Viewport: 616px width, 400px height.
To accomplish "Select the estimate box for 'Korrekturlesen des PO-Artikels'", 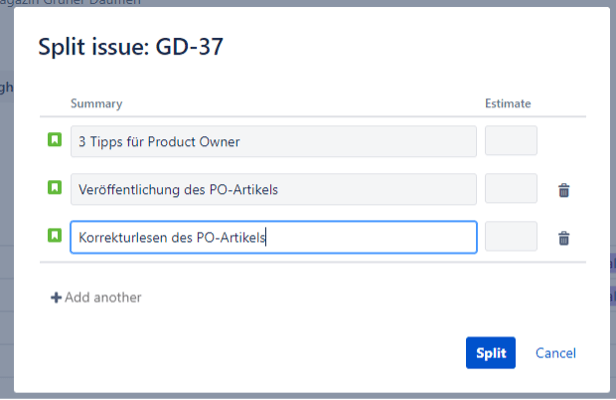I will 511,237.
